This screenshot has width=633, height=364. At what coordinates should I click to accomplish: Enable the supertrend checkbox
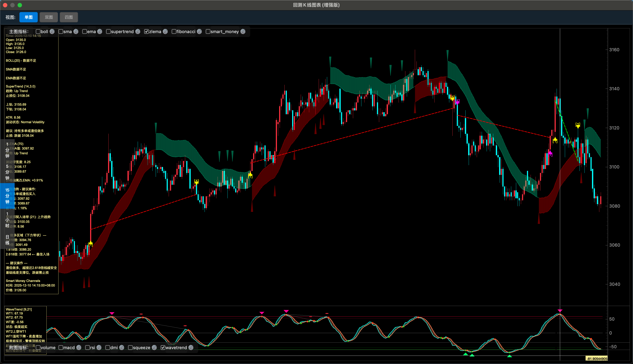coord(108,31)
